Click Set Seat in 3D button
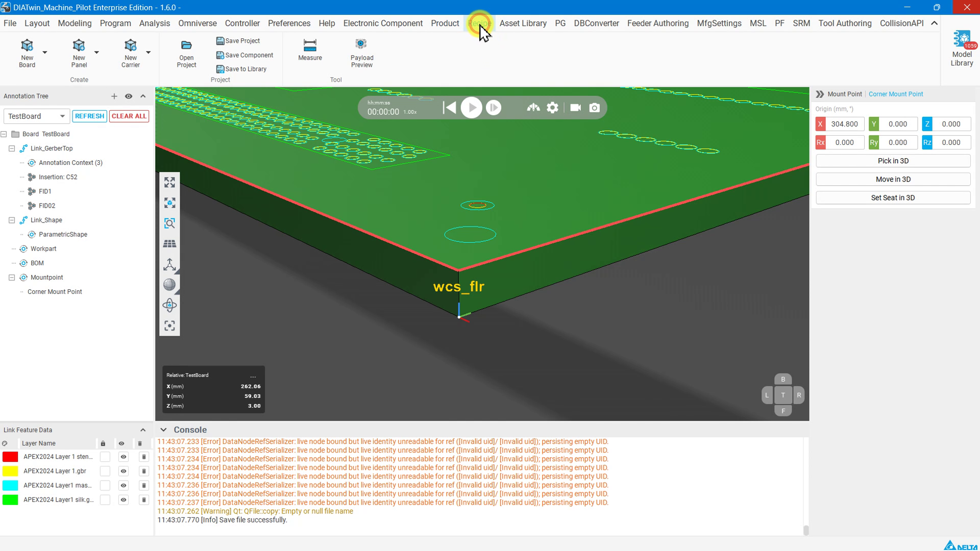The image size is (980, 551). tap(893, 198)
